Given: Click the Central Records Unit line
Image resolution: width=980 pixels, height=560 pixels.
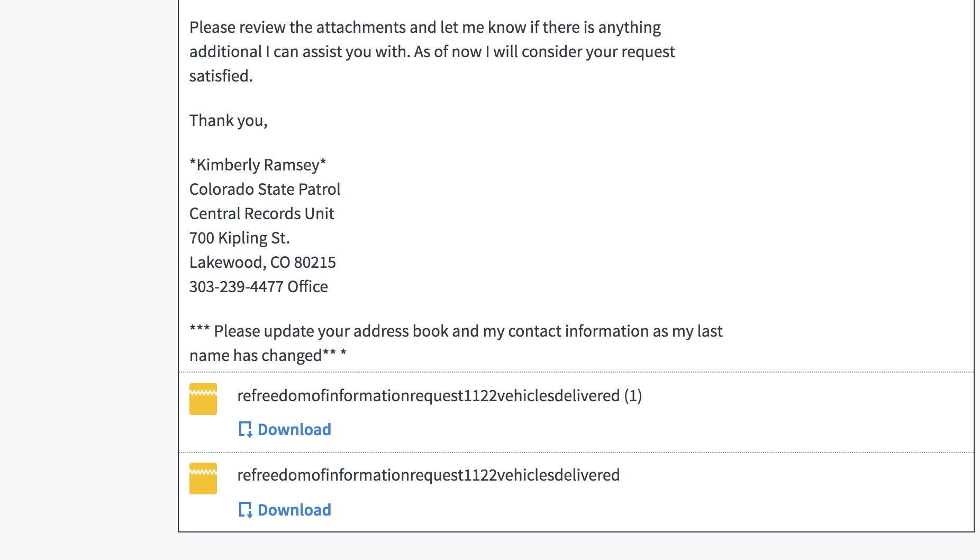Looking at the screenshot, I should [261, 213].
